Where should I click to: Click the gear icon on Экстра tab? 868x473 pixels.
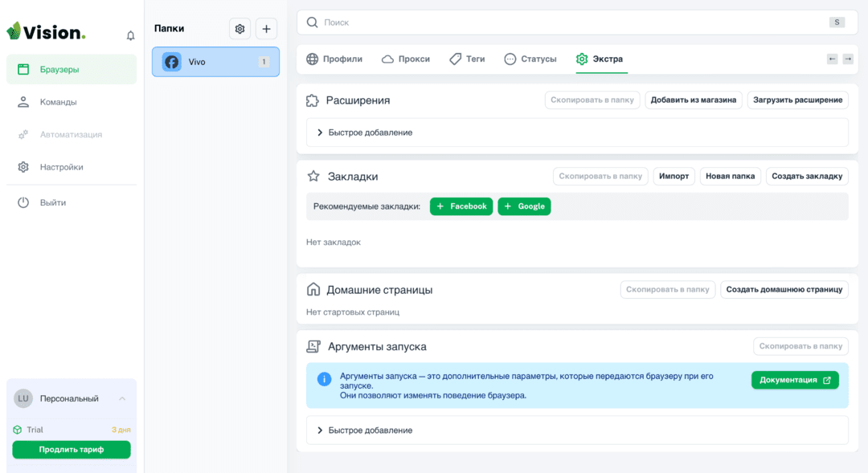[582, 59]
